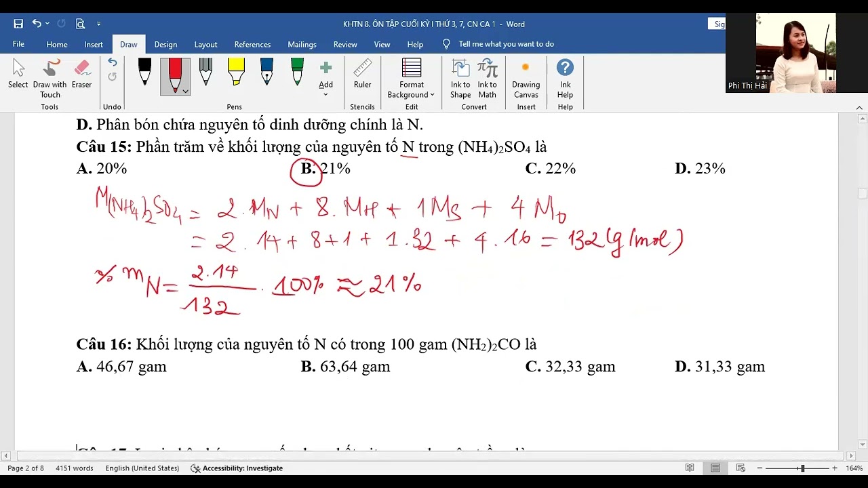Expand Customize Quick Access Toolbar arrow
Image resolution: width=868 pixels, height=488 pixels.
point(98,24)
